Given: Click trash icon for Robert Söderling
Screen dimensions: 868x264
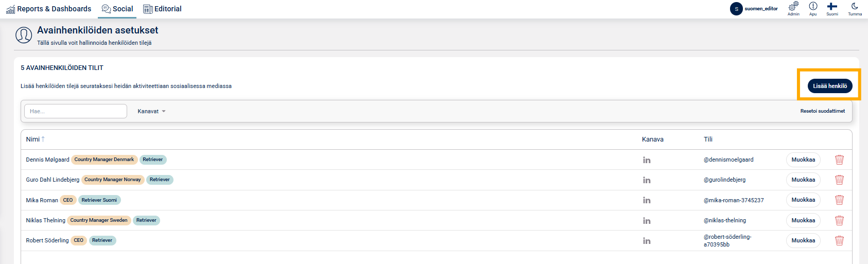Looking at the screenshot, I should 839,240.
